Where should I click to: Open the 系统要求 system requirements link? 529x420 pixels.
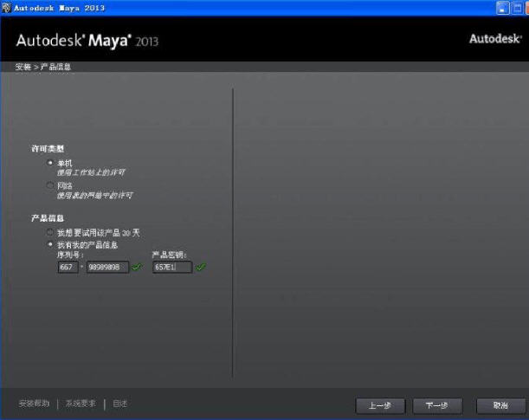point(81,404)
